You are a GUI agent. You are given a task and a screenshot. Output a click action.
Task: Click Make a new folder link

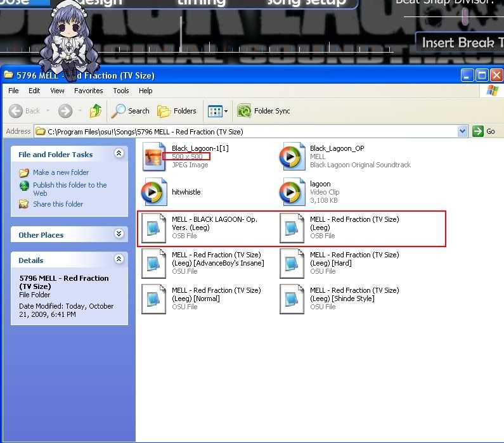(61, 172)
